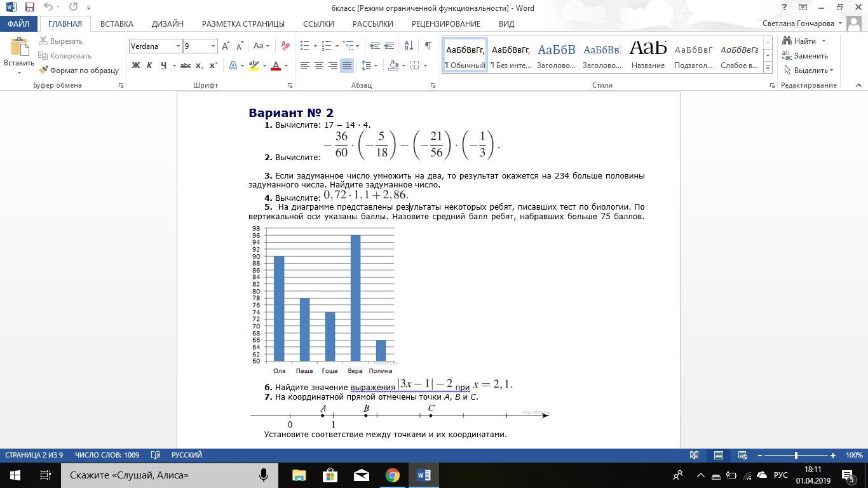Expand the Выделить dropdown
868x488 pixels.
click(809, 71)
